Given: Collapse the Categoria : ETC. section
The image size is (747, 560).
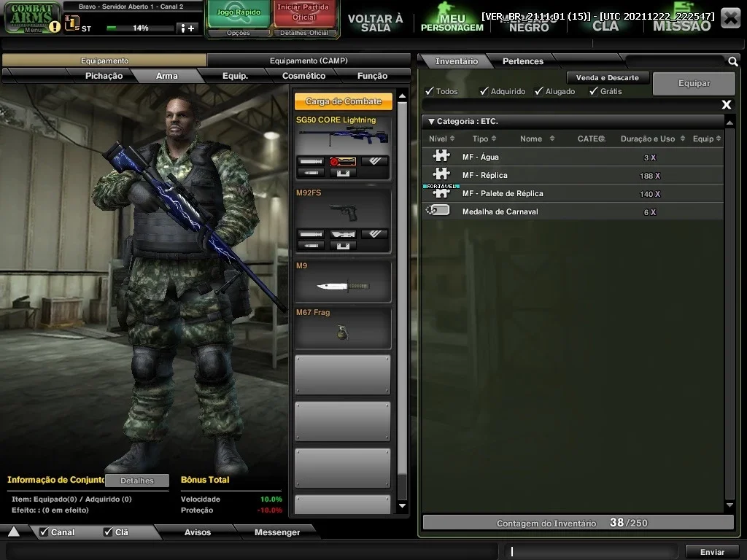Looking at the screenshot, I should [432, 122].
